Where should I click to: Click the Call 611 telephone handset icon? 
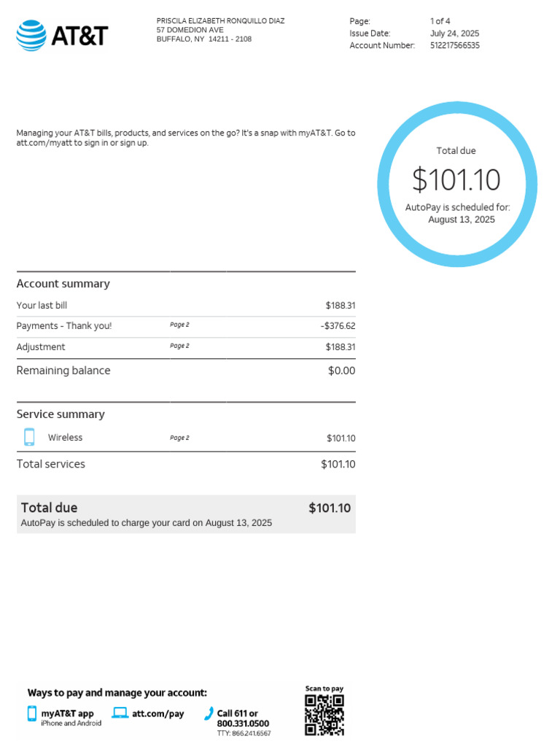point(209,713)
